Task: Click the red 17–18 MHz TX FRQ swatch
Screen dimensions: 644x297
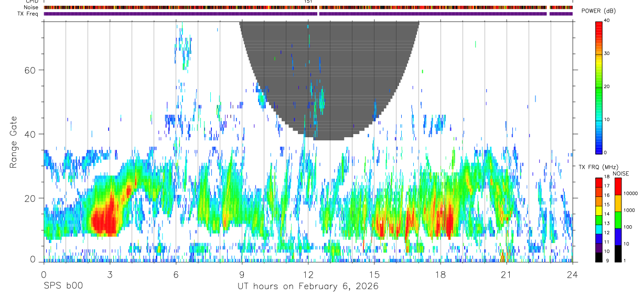Action: (x=599, y=182)
